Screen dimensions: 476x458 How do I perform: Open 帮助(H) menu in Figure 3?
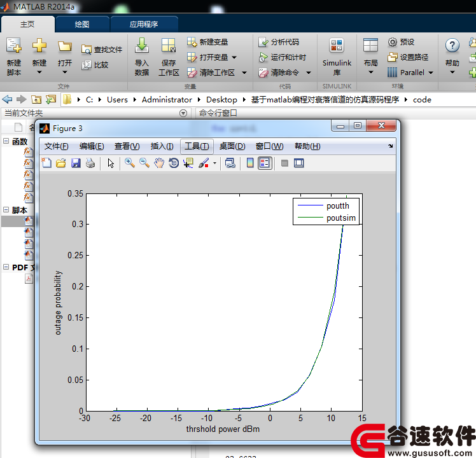click(307, 146)
